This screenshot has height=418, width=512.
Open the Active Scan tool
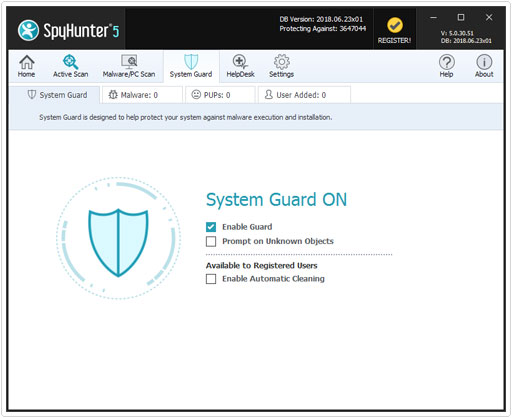(71, 66)
